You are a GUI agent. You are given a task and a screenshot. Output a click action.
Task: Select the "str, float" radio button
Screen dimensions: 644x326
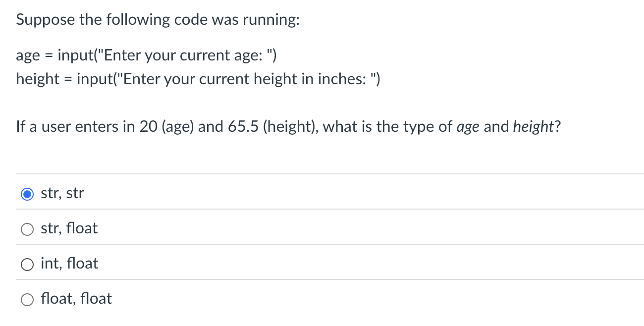(27, 229)
